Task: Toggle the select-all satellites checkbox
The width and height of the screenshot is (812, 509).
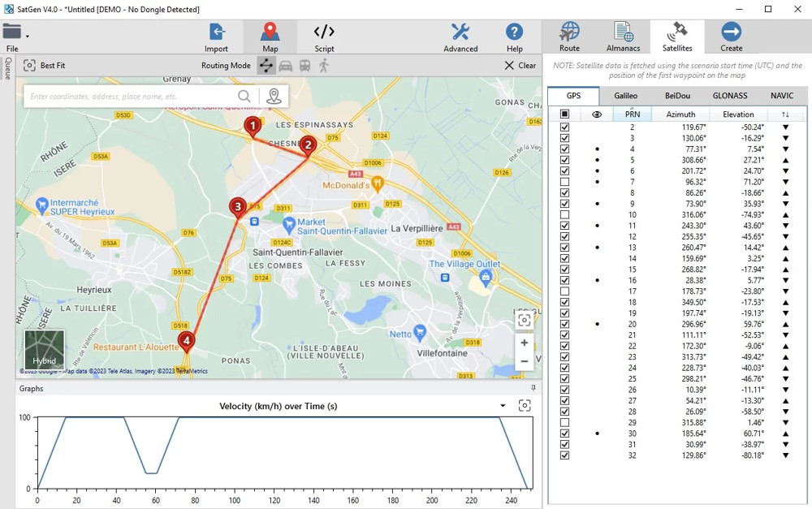Action: [x=564, y=114]
